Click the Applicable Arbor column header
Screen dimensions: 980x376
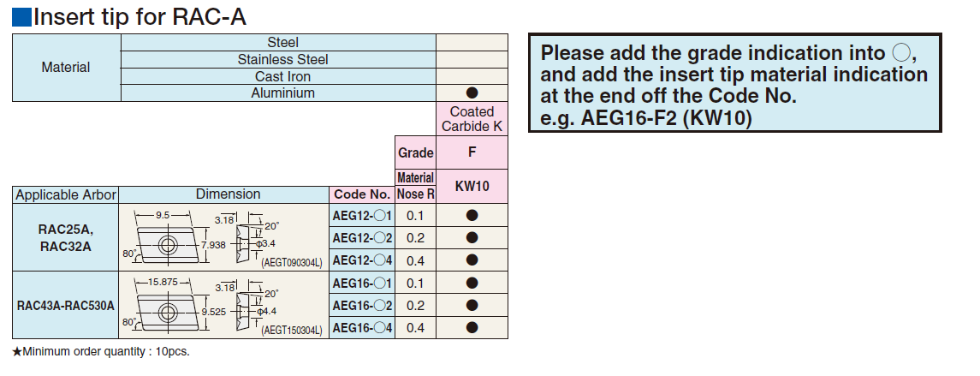[x=66, y=194]
